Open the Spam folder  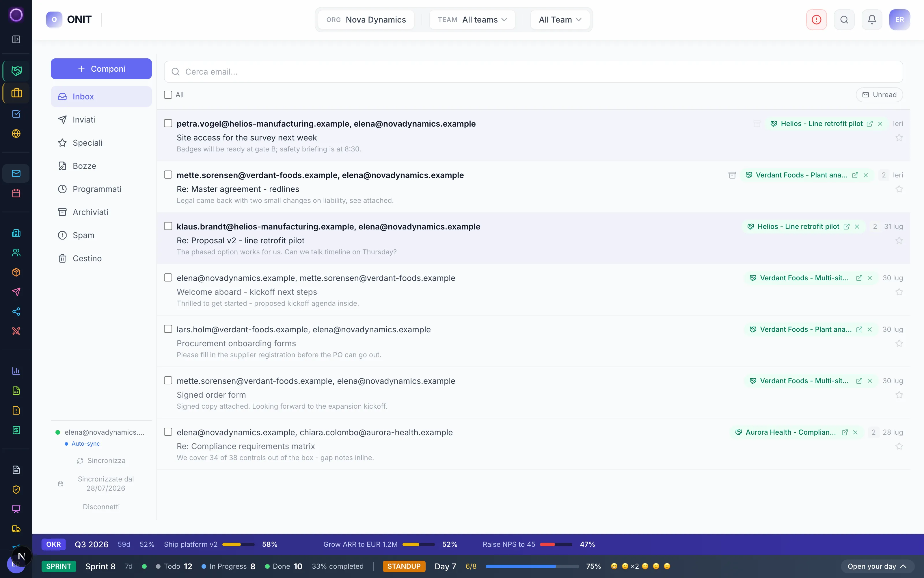tap(101, 235)
